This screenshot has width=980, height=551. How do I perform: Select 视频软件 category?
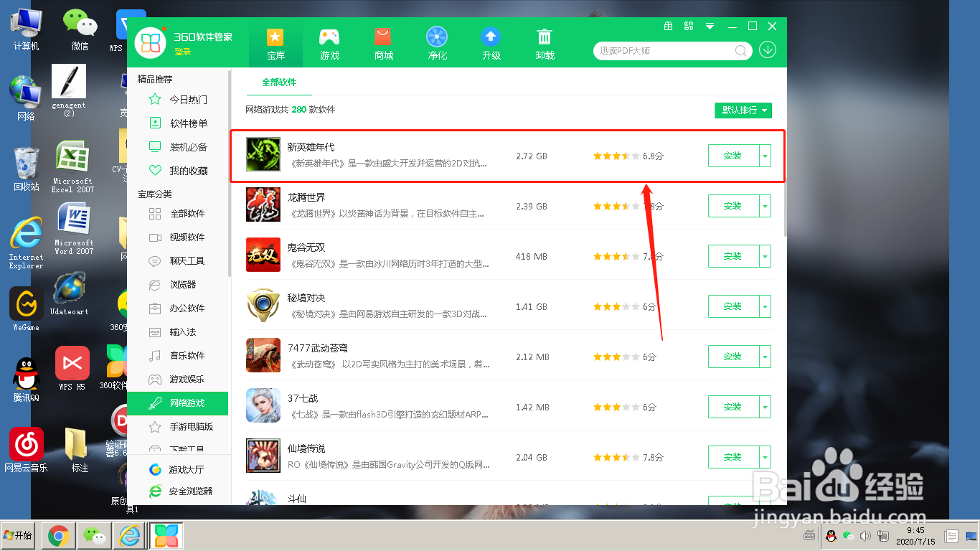(178, 237)
